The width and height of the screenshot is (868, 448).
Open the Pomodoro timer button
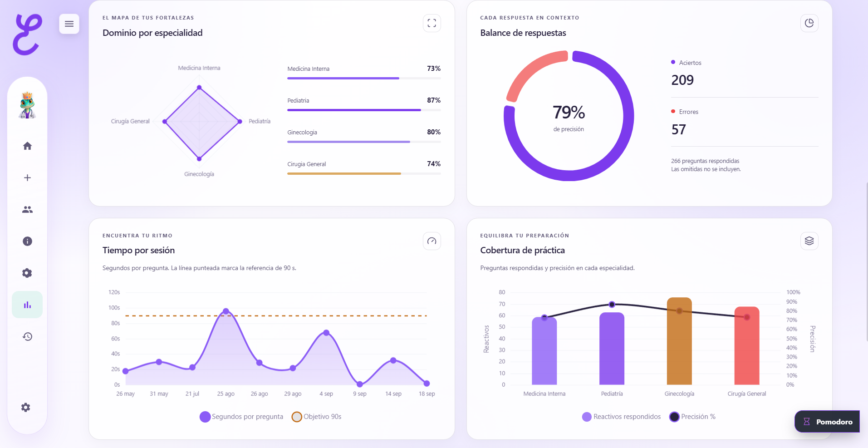pos(827,422)
